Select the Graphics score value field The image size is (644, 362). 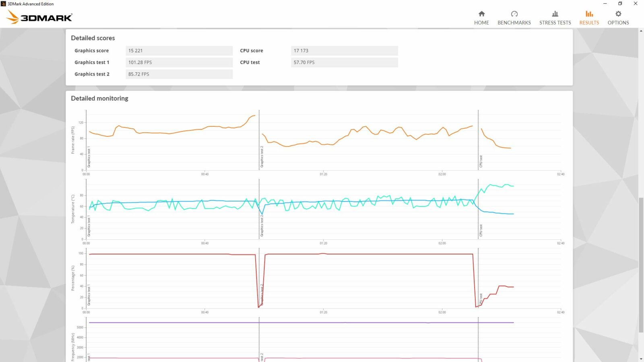(179, 50)
